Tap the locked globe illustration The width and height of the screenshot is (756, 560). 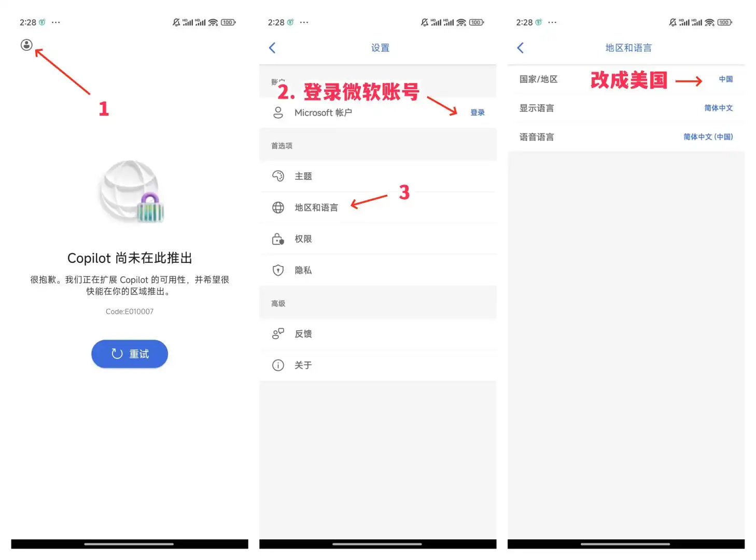coord(131,192)
